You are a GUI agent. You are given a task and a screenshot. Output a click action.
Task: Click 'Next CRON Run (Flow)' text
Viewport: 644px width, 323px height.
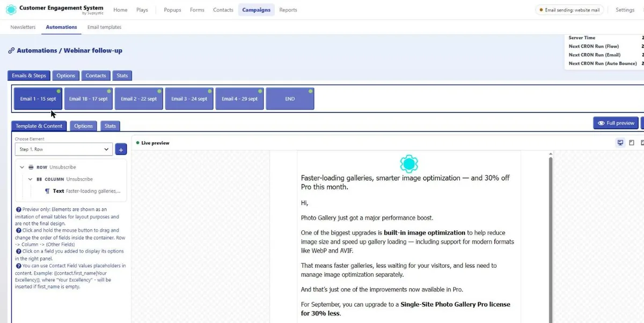[594, 46]
